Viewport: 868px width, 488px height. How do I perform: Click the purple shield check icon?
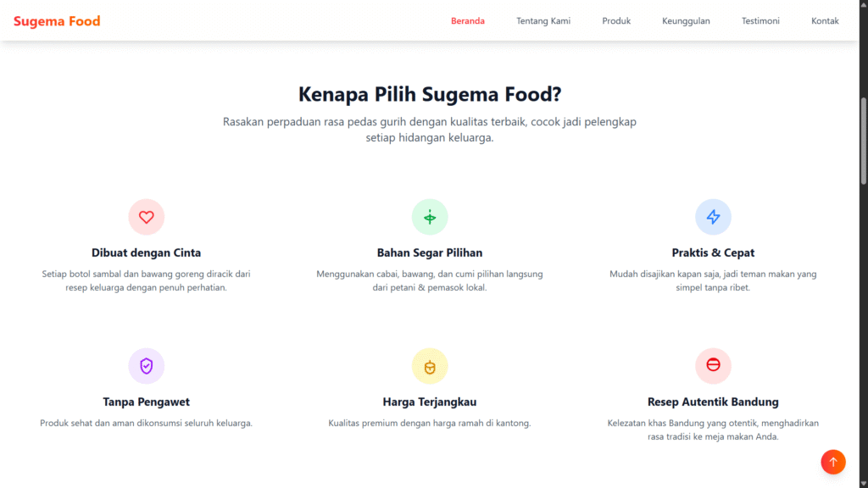[146, 366]
